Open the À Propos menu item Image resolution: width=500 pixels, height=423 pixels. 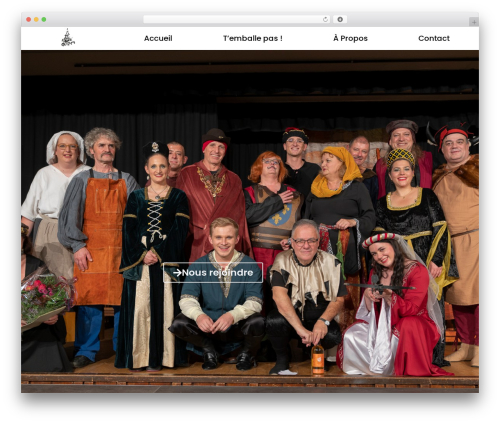(x=350, y=38)
